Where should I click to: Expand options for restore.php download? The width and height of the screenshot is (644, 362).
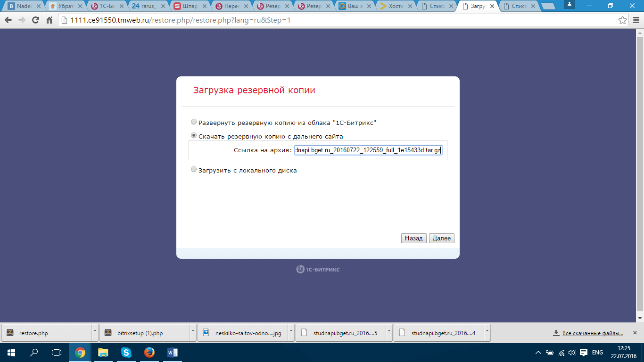coord(96,333)
